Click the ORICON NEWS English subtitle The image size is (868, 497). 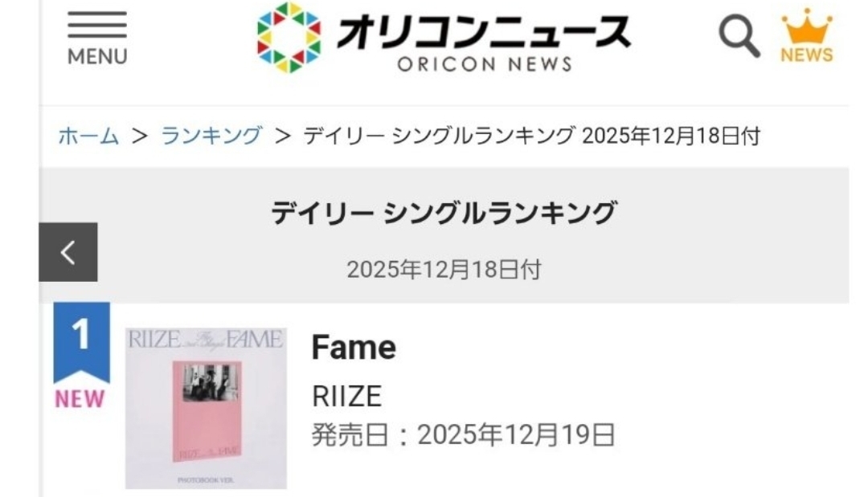(485, 65)
